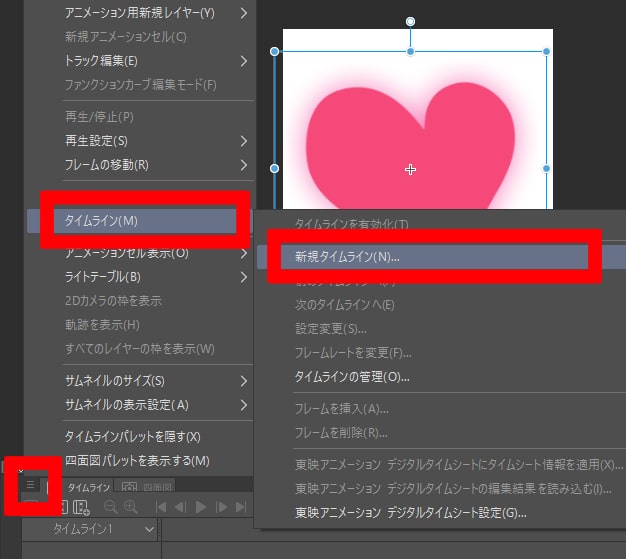This screenshot has height=559, width=626.
Task: Open 東映アニメーション デジタルタイムシート設定(G)...
Action: (x=410, y=513)
